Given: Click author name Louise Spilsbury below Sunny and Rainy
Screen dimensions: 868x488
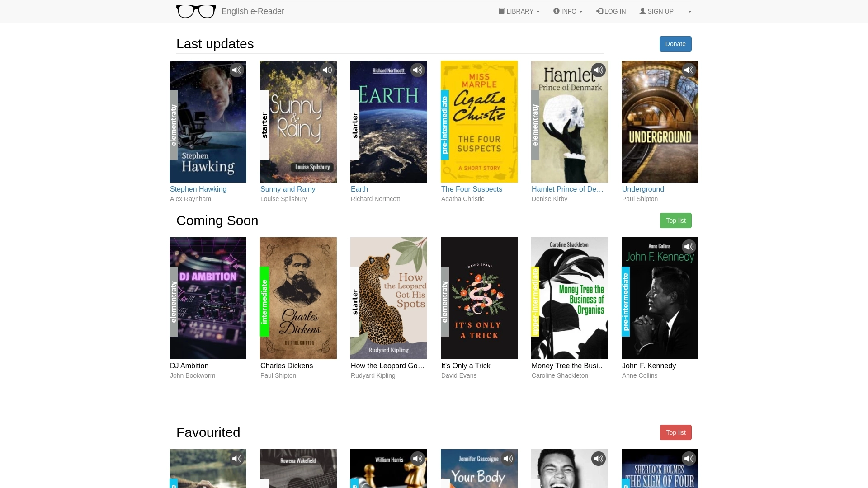Looking at the screenshot, I should [x=283, y=199].
